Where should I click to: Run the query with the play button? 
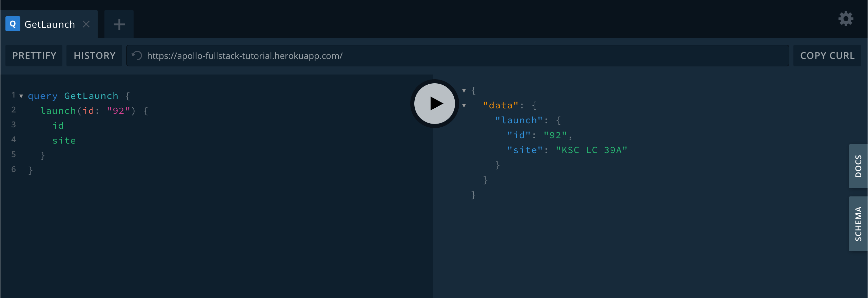click(435, 104)
